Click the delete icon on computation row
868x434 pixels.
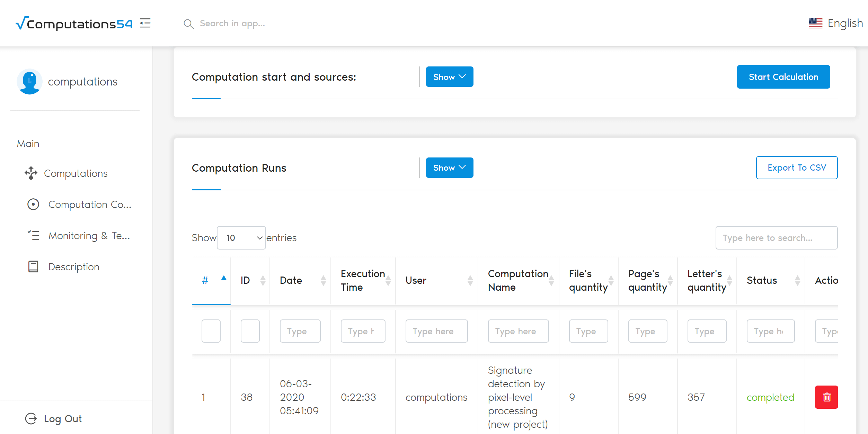pos(826,397)
